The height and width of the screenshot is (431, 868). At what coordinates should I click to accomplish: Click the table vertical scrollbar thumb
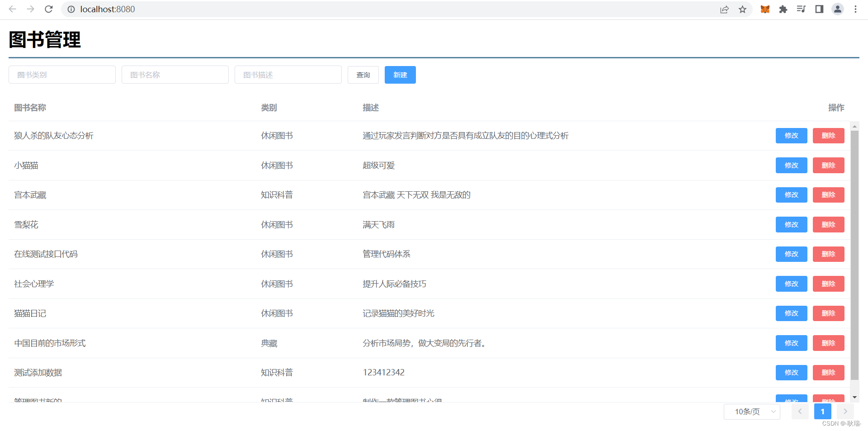click(x=854, y=256)
